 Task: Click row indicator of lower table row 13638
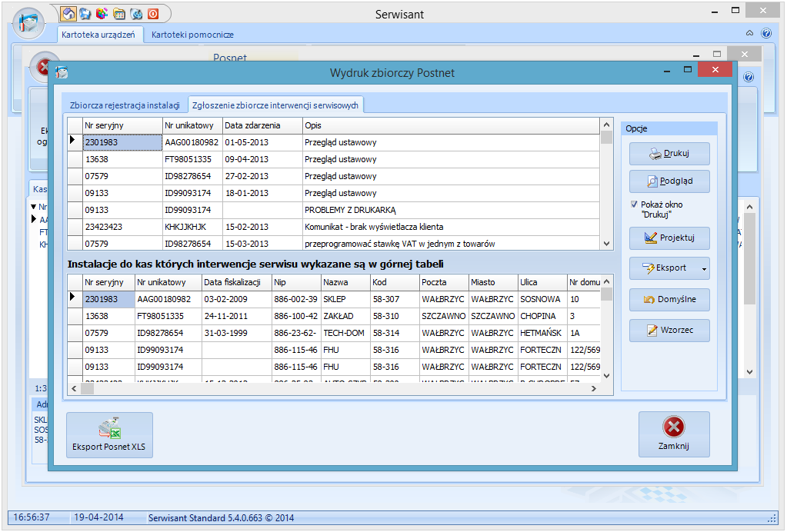pos(75,317)
